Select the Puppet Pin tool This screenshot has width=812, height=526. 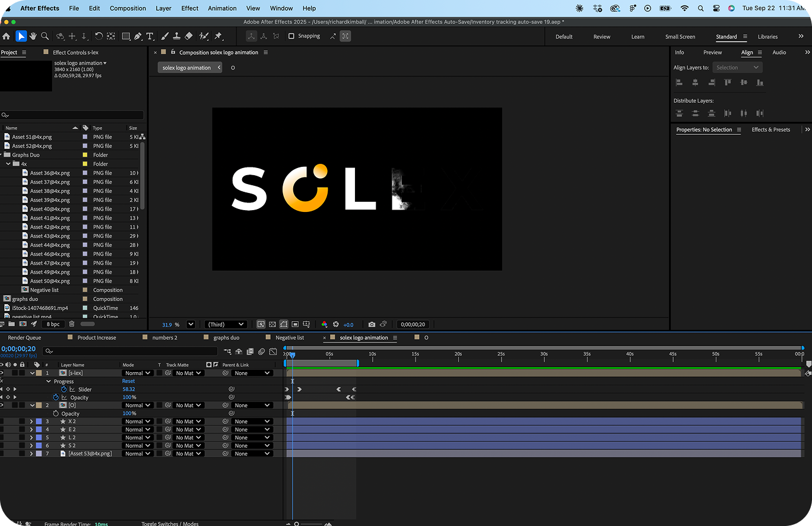click(x=218, y=36)
